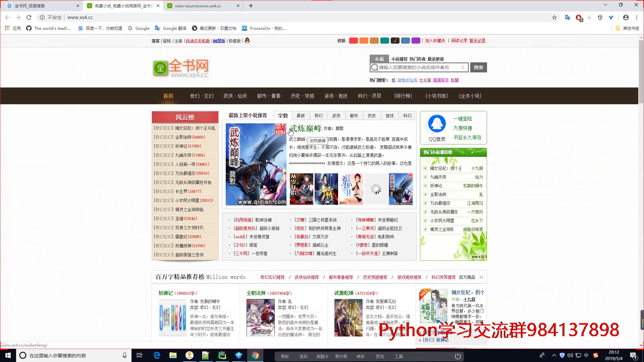This screenshot has width=644, height=362.
Task: Open 妖神记 in 风云榜 list
Action: click(x=181, y=146)
